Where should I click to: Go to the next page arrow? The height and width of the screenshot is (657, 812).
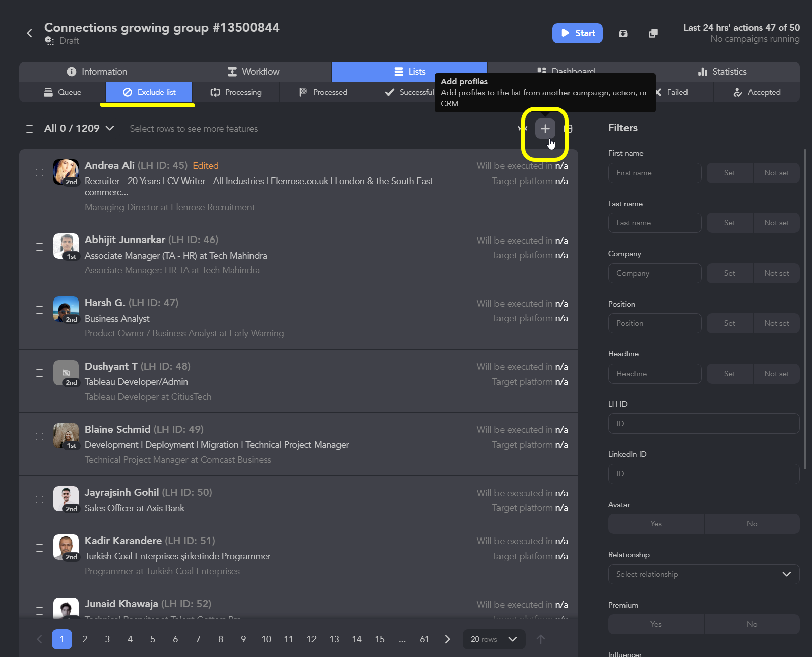tap(447, 639)
